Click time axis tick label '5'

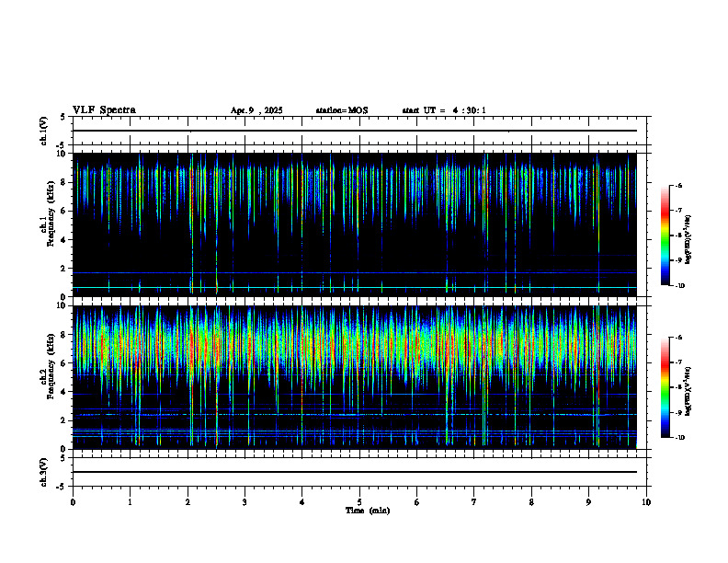point(359,502)
